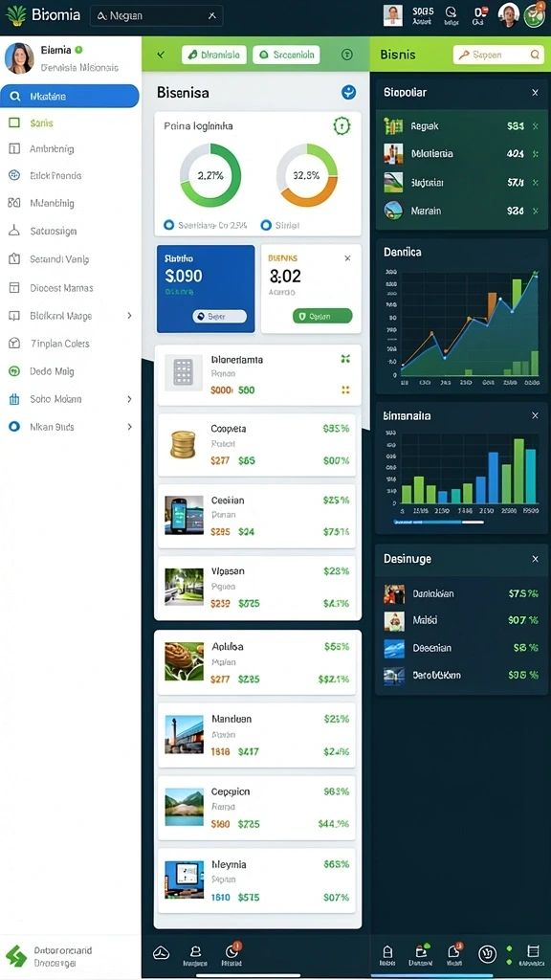Remove the Marain row with X
The image size is (551, 980).
[535, 211]
